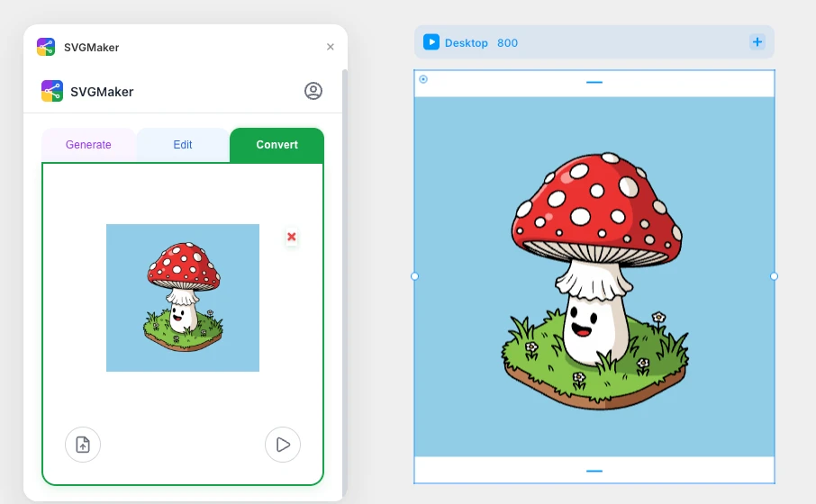
Task: Select the Convert tab
Action: point(277,145)
